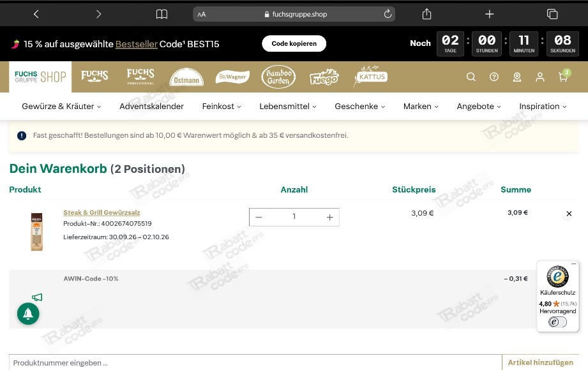The image size is (588, 370).
Task: Open the help question mark icon
Action: (494, 77)
